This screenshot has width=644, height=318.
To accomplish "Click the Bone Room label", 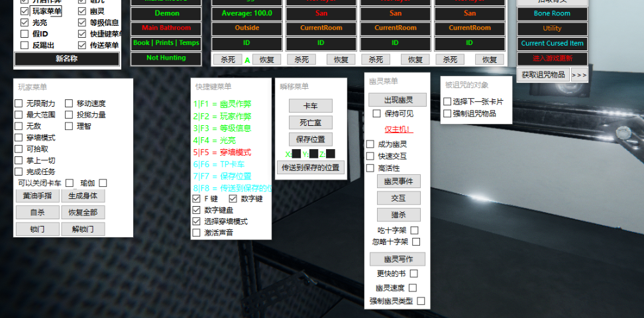I will click(552, 13).
